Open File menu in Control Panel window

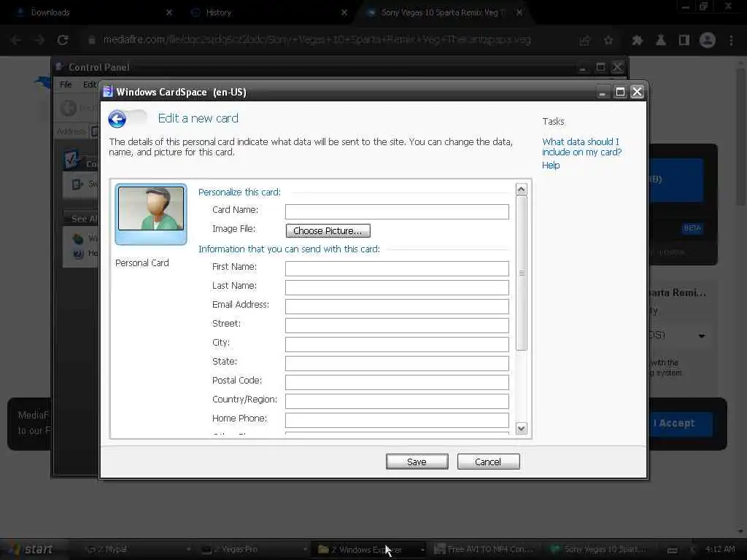pos(66,85)
